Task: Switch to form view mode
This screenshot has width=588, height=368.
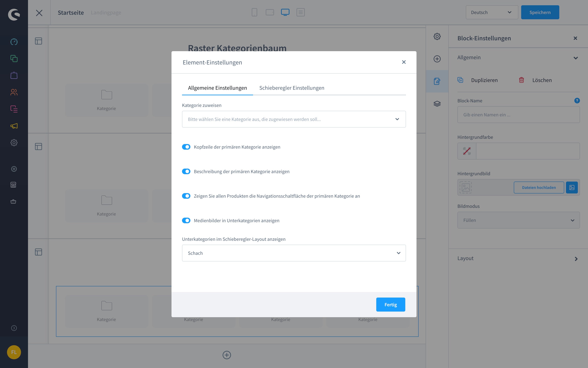Action: coord(300,12)
